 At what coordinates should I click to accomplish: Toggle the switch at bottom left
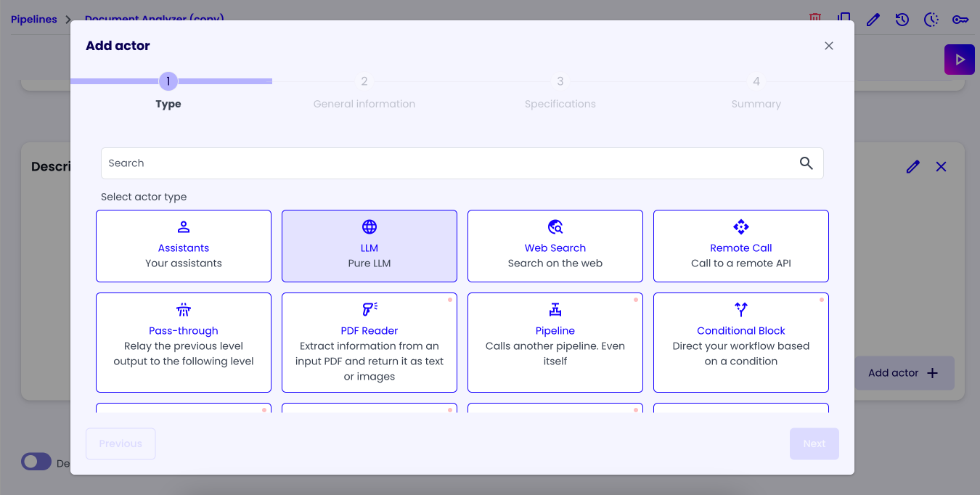(x=36, y=462)
